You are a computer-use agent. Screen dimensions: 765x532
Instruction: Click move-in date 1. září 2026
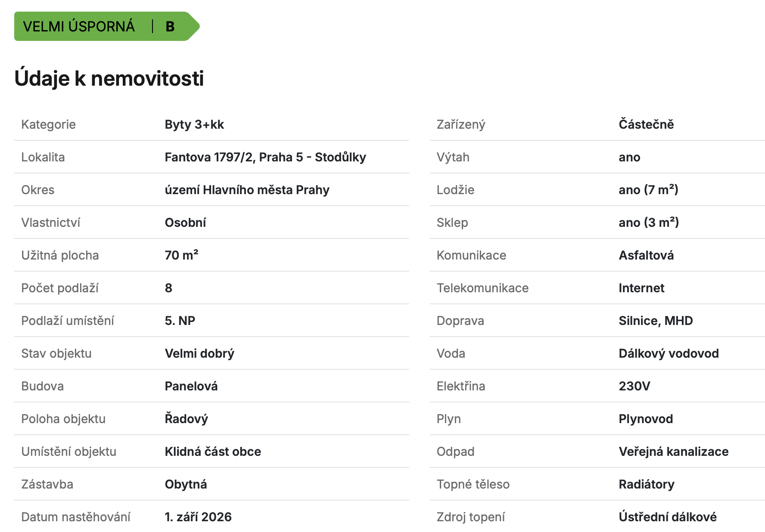point(198,517)
